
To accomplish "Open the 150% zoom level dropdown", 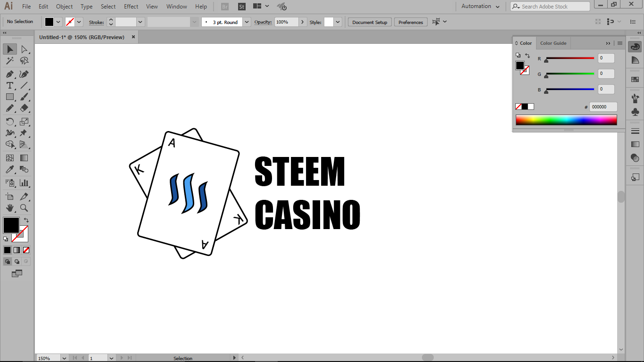I will [64, 358].
